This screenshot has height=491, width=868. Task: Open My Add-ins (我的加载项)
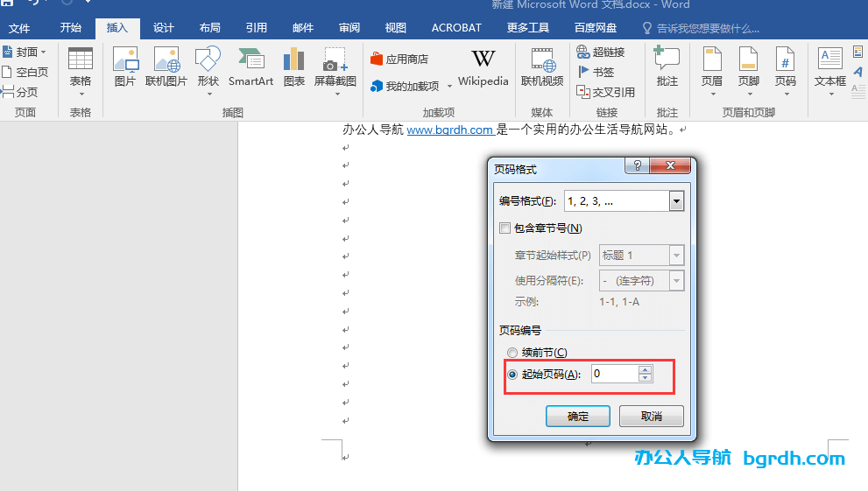406,86
